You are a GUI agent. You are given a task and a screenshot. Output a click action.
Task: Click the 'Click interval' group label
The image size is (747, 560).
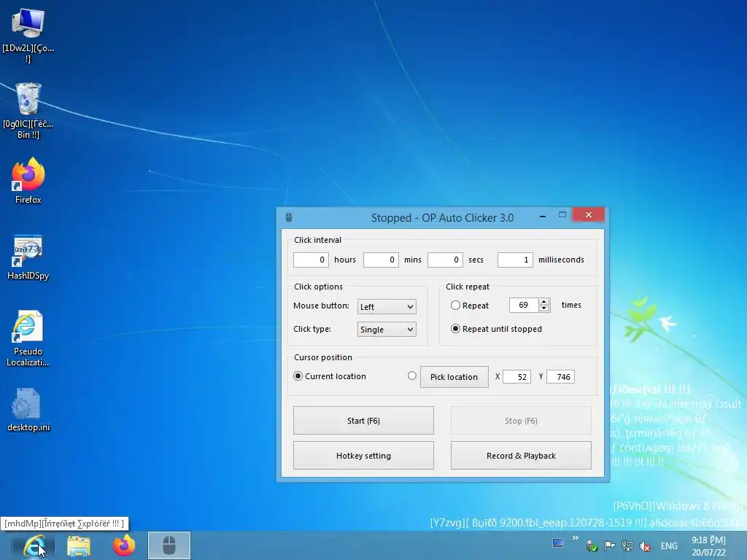pos(318,240)
